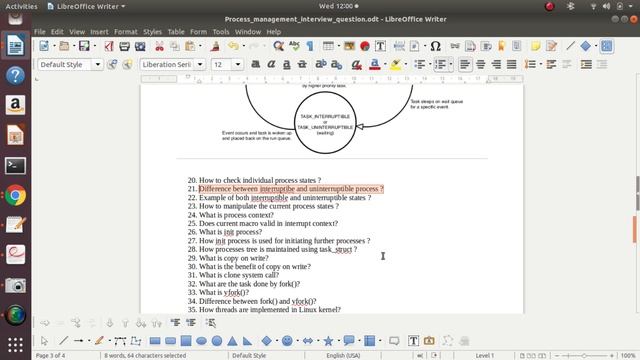Select triangle shape in drawing toolbar
The height and width of the screenshot is (360, 640).
click(232, 341)
